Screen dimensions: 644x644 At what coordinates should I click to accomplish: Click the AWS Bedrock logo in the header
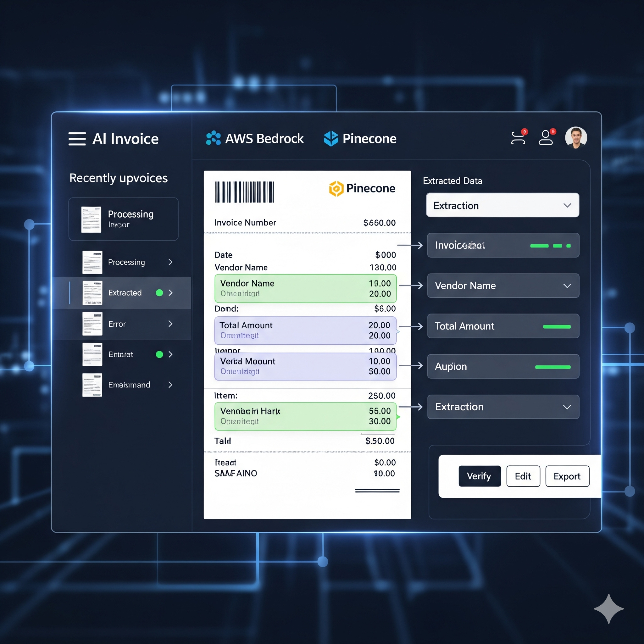click(214, 138)
